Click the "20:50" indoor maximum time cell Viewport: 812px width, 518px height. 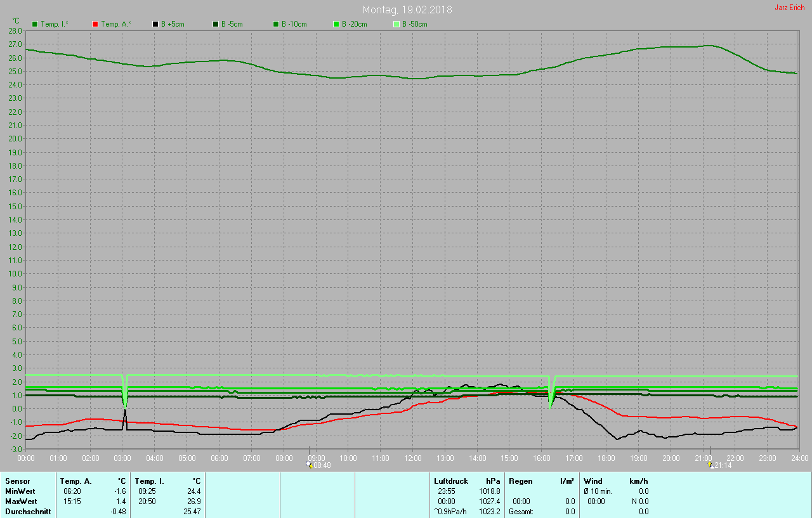click(147, 502)
